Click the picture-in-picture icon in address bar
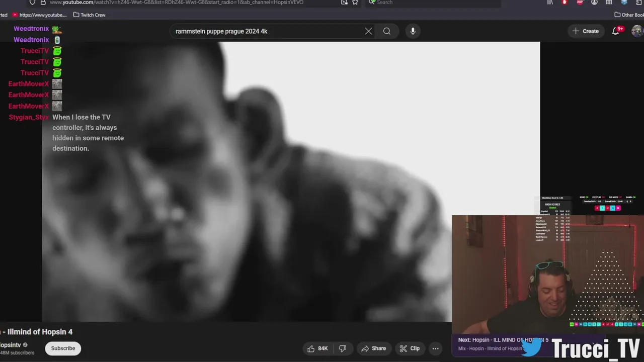Image resolution: width=644 pixels, height=362 pixels. [x=344, y=3]
